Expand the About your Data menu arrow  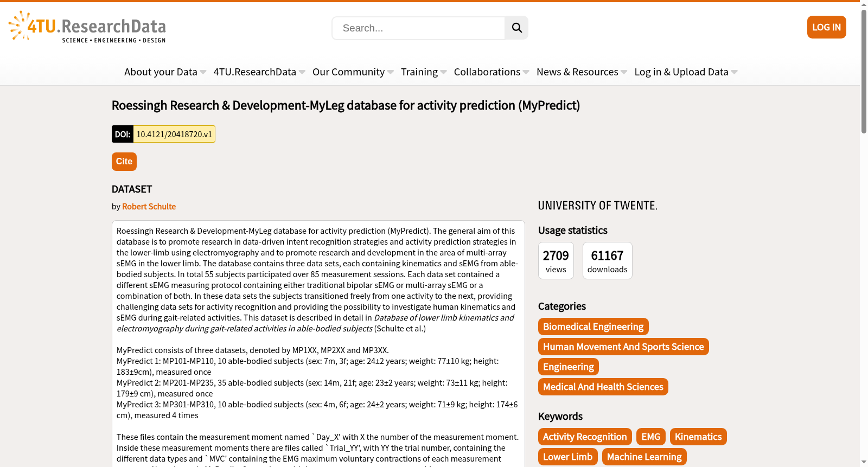click(203, 72)
